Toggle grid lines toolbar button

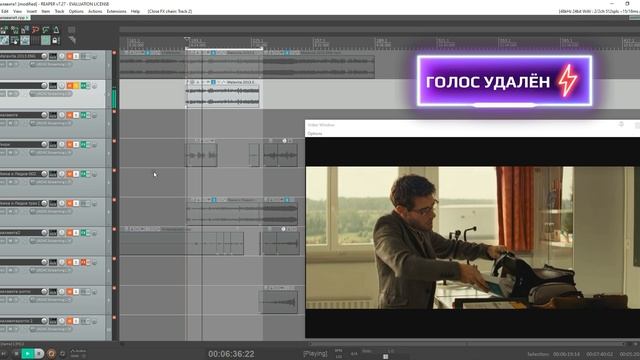(x=36, y=40)
